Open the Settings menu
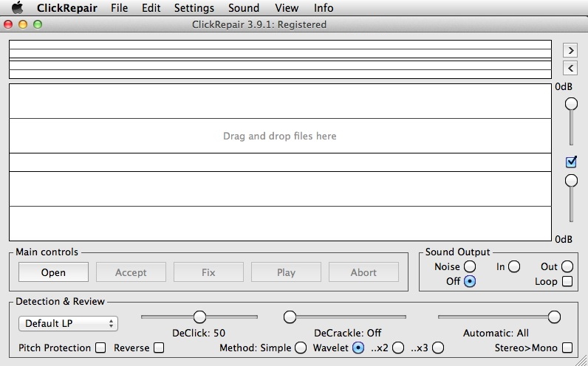Screen dimensions: 588x366 [x=194, y=8]
